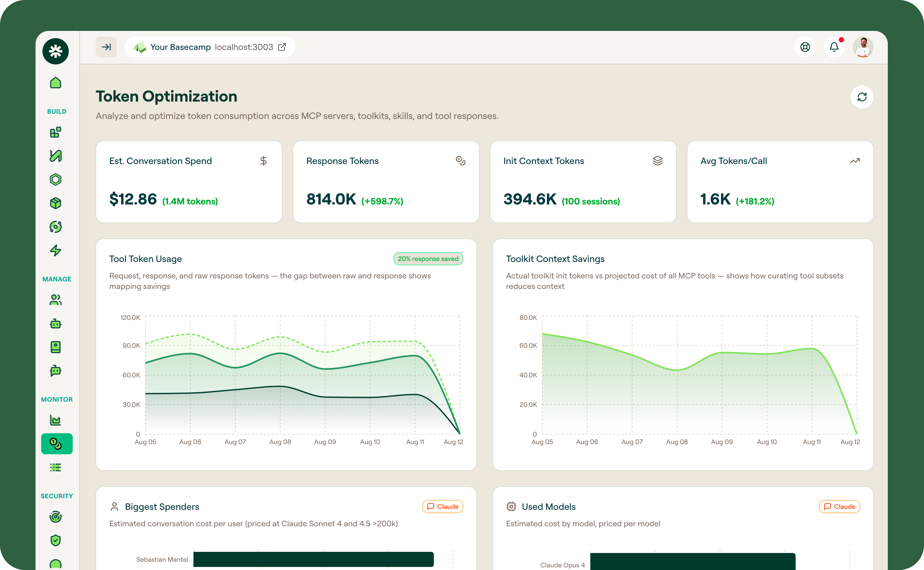
Task: Open the logs list icon under Monitor
Action: 56,467
